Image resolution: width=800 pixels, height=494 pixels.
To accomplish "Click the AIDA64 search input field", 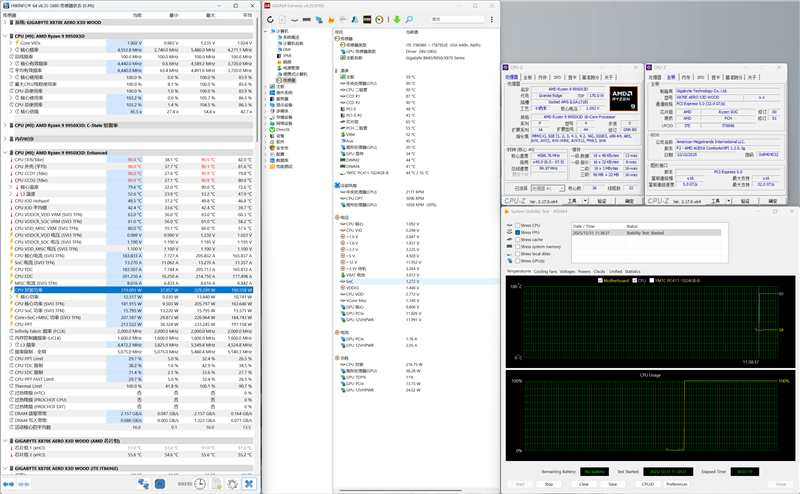I will [460, 20].
